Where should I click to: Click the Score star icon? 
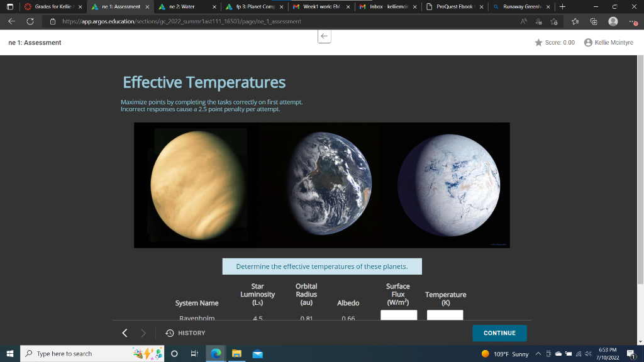pos(538,43)
